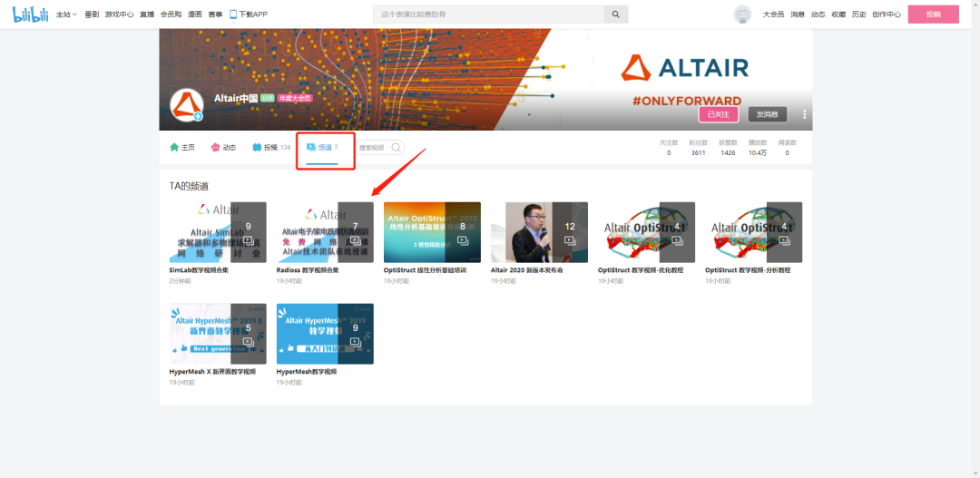Click the Radioss 教学视频合集 title
980x478 pixels.
[x=308, y=270]
